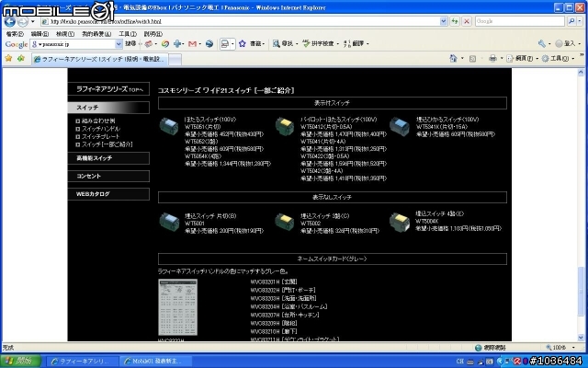Stop loading with red X icon

pos(467,21)
